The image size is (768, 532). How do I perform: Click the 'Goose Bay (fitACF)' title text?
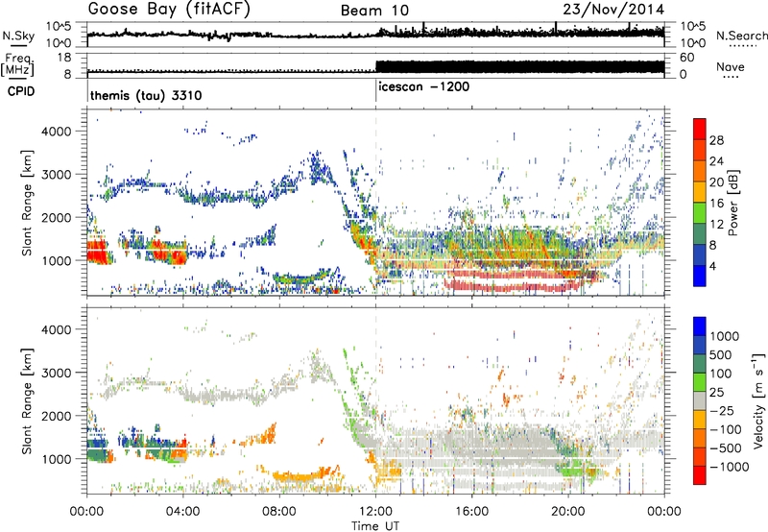169,10
